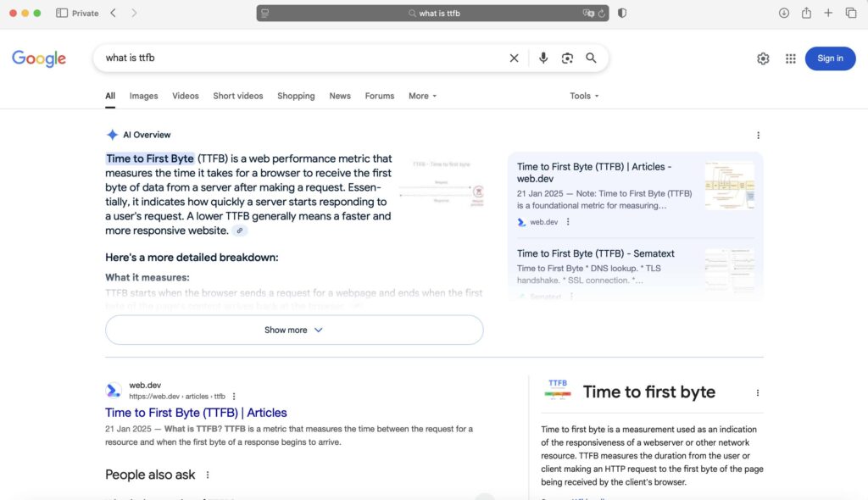Switch to News tab
868x500 pixels.
(x=340, y=96)
